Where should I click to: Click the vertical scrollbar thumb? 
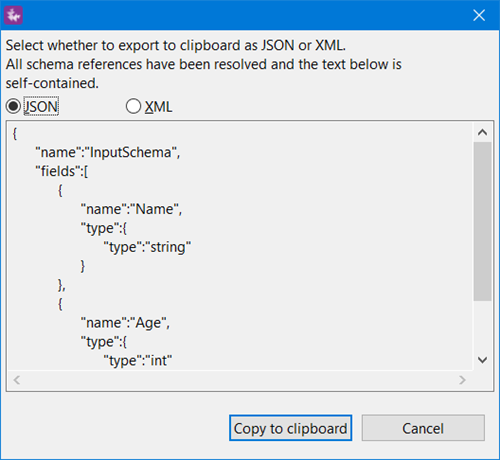pos(482,221)
